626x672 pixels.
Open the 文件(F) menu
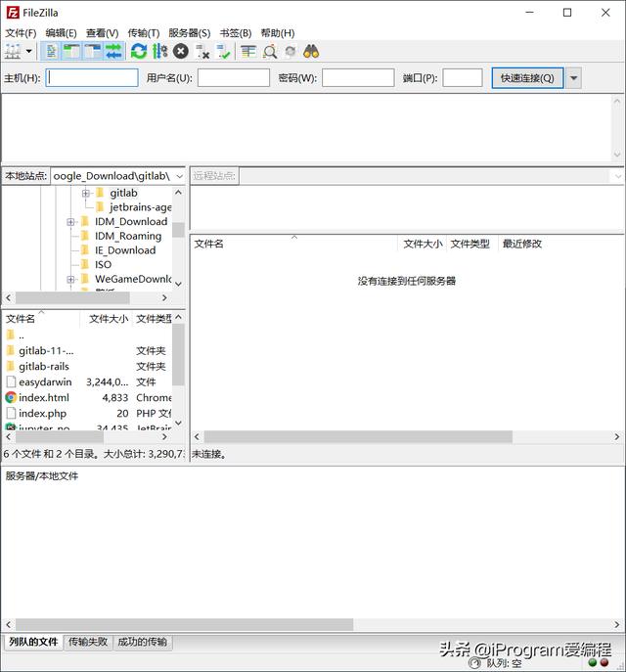point(21,33)
